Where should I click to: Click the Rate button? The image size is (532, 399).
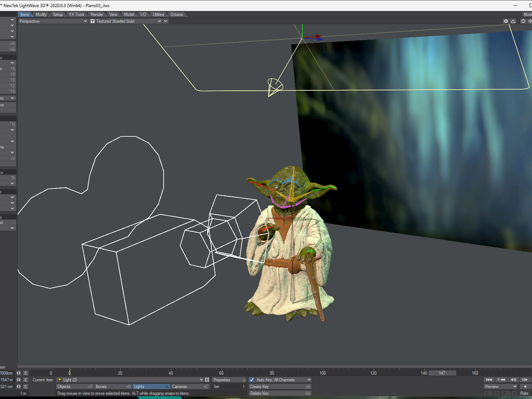(524, 393)
